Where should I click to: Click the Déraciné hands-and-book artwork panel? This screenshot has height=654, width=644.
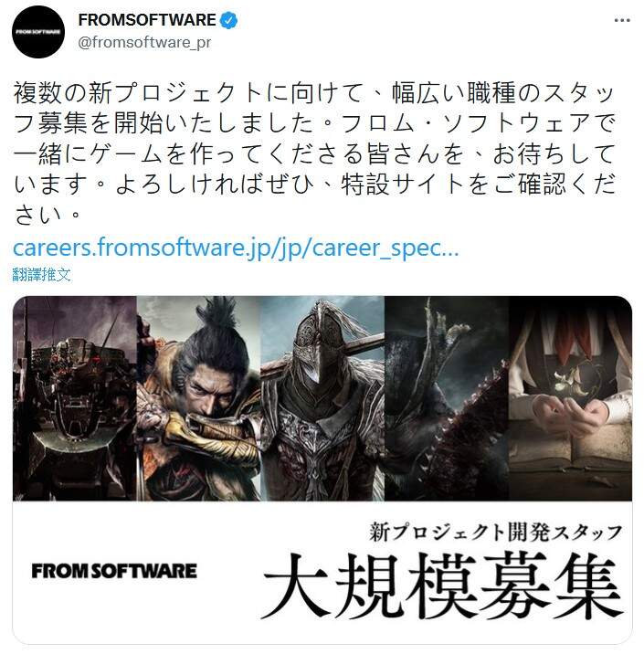[570, 398]
